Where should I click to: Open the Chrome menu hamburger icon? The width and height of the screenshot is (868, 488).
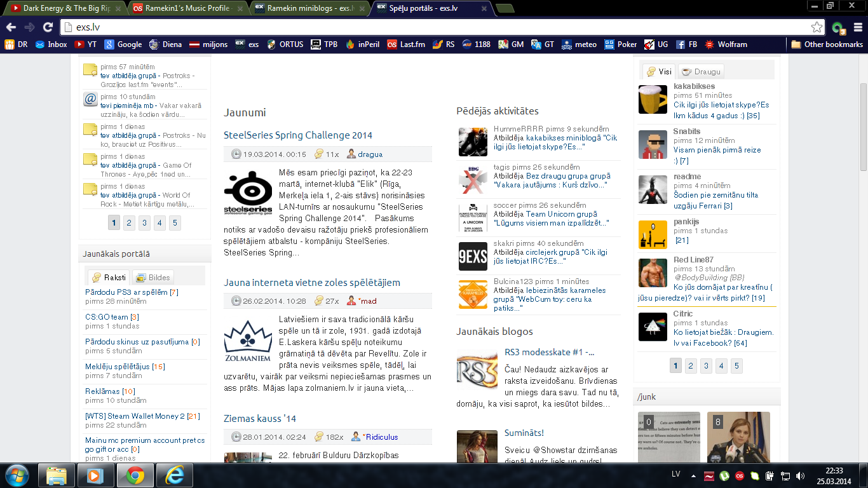(858, 27)
